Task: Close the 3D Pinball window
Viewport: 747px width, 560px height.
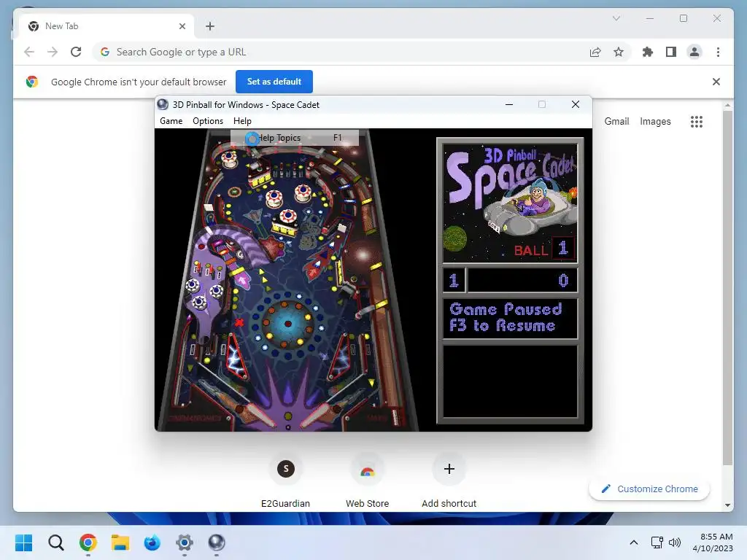Action: (575, 104)
